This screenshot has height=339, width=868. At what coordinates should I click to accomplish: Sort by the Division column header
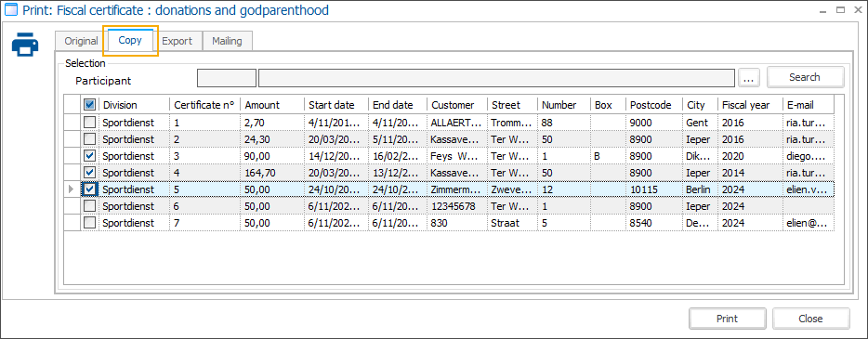[x=134, y=105]
